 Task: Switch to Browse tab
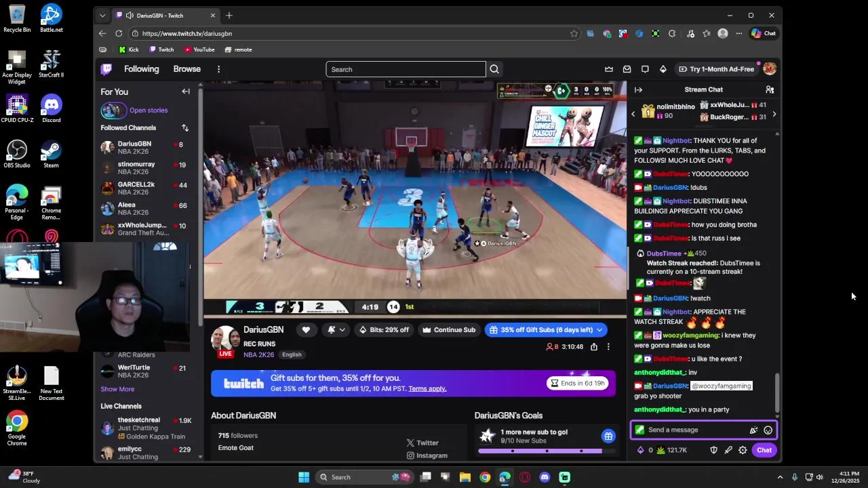pyautogui.click(x=186, y=69)
